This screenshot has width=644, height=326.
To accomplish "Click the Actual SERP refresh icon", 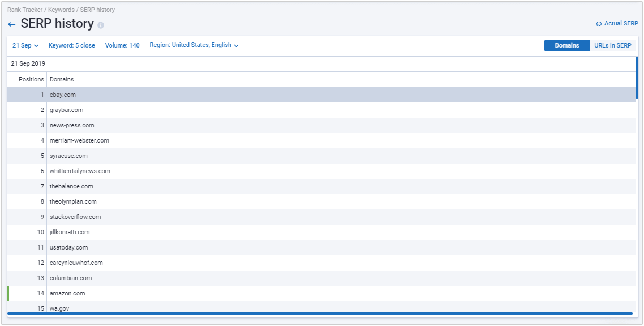I will (599, 24).
